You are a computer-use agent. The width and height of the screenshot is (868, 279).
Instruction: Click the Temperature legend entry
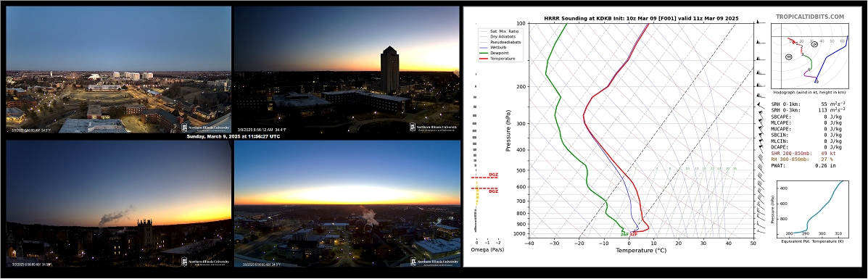tap(497, 58)
